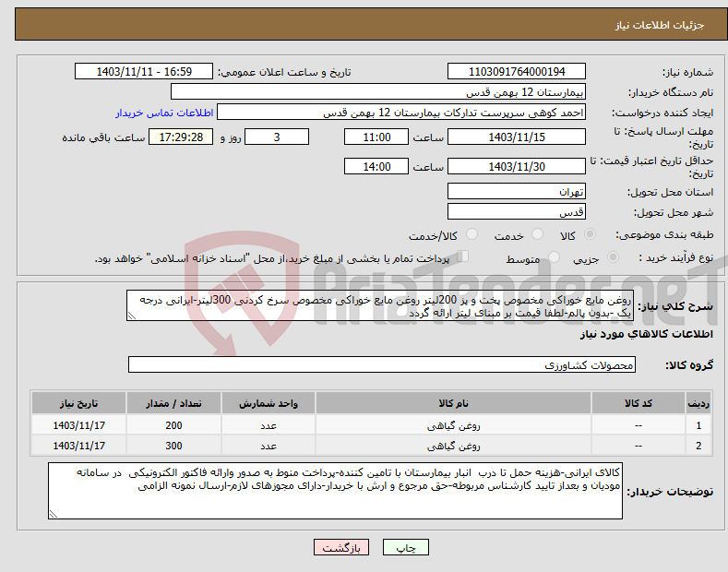Click the remaining days field showing 3
This screenshot has height=572, width=728.
click(x=277, y=137)
